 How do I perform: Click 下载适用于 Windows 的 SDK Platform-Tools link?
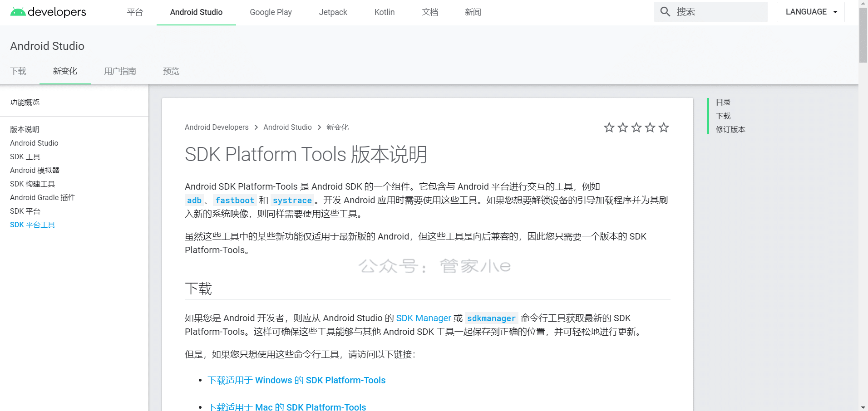[x=296, y=380]
